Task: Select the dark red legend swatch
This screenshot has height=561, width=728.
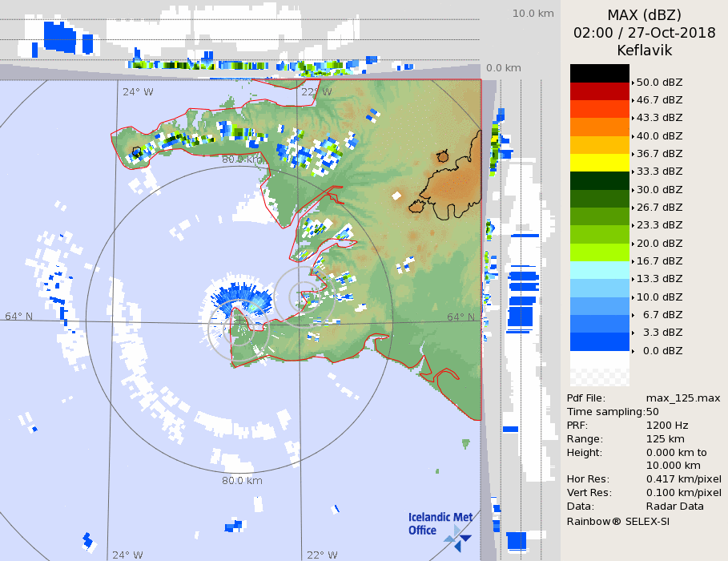Action: [599, 91]
